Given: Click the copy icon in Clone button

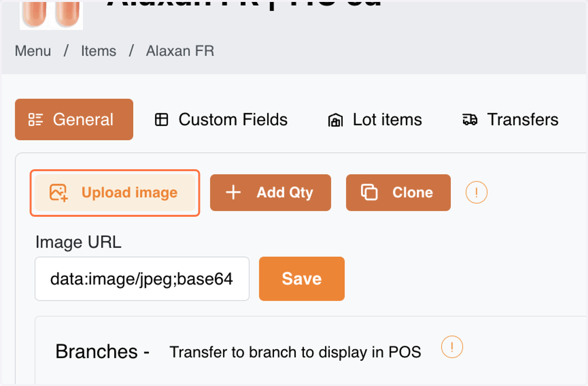Looking at the screenshot, I should (x=369, y=193).
